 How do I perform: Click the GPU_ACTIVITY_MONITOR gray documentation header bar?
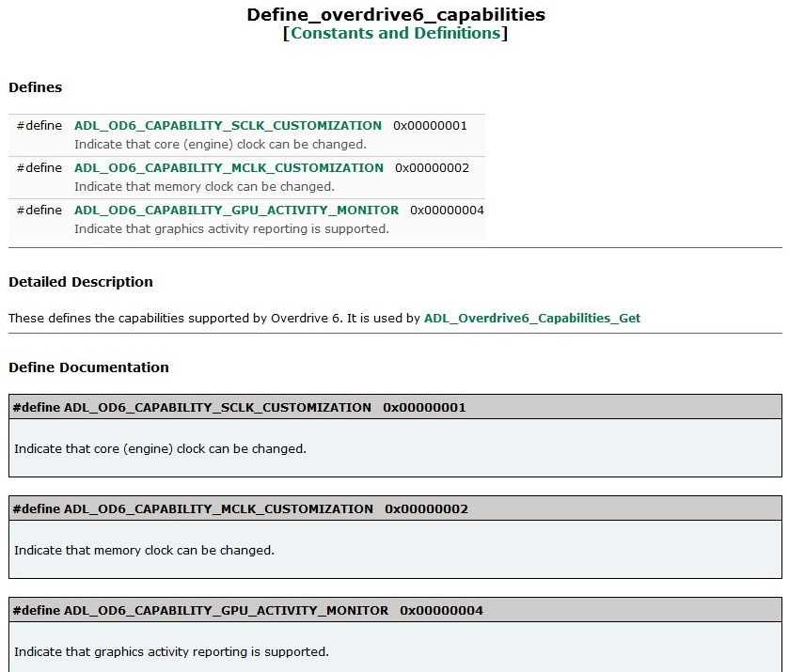click(x=395, y=611)
